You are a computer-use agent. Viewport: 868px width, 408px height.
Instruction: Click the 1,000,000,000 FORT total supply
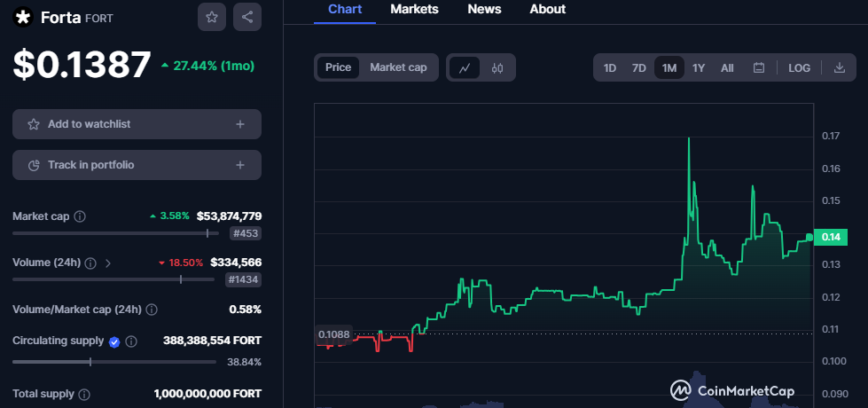coord(207,394)
